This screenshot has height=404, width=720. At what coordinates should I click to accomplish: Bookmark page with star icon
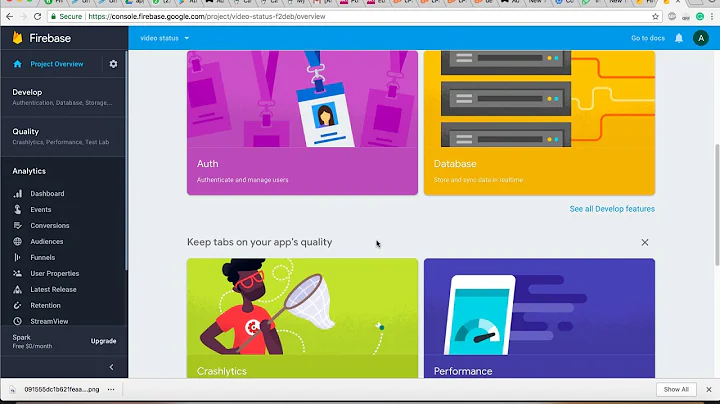point(655,17)
